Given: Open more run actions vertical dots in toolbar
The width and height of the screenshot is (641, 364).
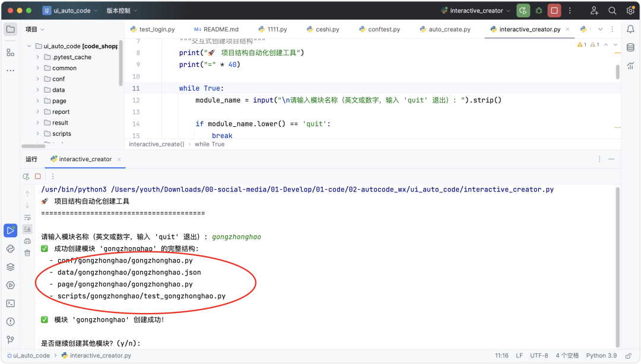Looking at the screenshot, I should pyautogui.click(x=570, y=11).
